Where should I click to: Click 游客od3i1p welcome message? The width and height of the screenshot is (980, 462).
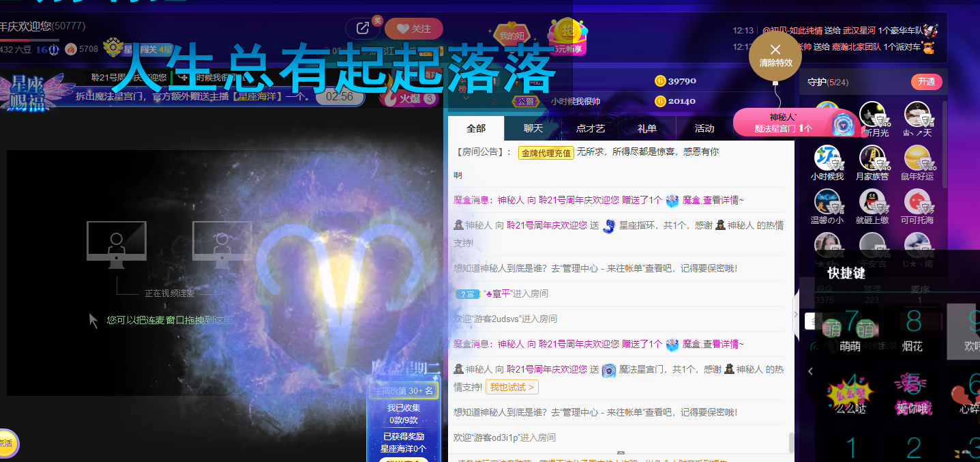coord(505,437)
